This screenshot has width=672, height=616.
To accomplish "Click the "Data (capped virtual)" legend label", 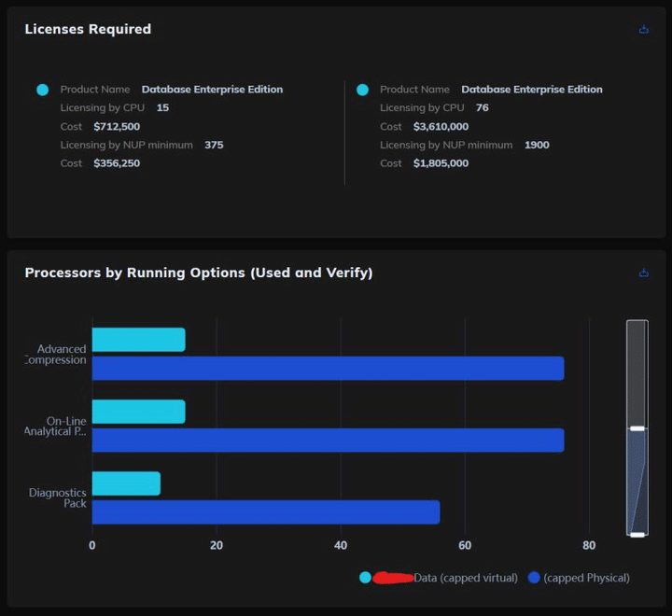I will coord(465,578).
